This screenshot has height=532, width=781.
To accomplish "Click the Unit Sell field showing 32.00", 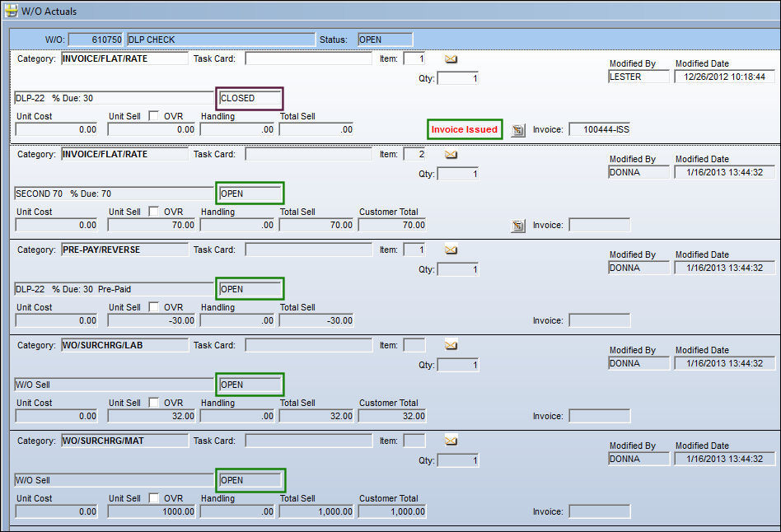I will [x=152, y=416].
